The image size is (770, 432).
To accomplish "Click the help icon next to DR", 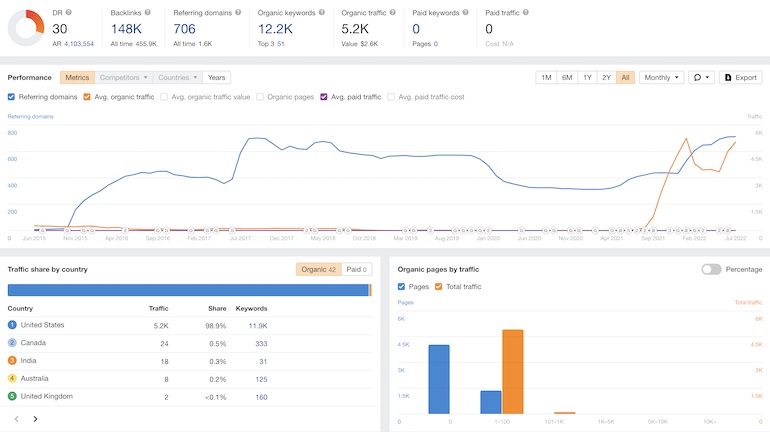I will [x=69, y=12].
